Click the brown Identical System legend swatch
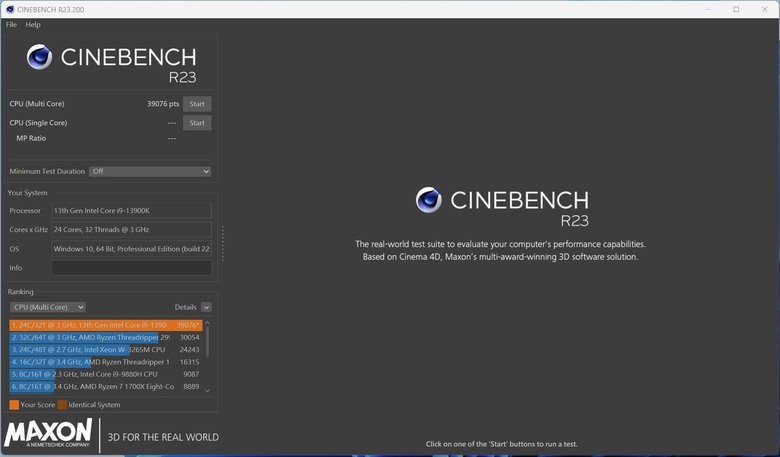The width and height of the screenshot is (780, 457). (x=62, y=405)
